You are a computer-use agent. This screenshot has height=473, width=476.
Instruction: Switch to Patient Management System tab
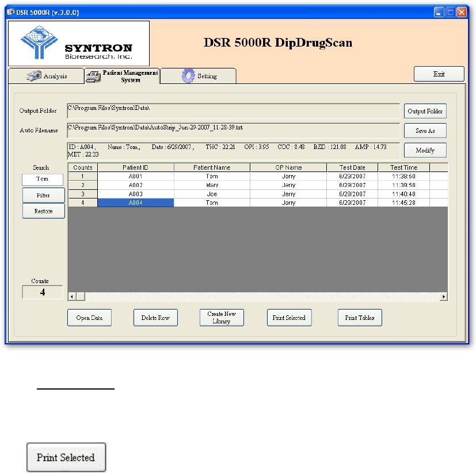pos(122,76)
